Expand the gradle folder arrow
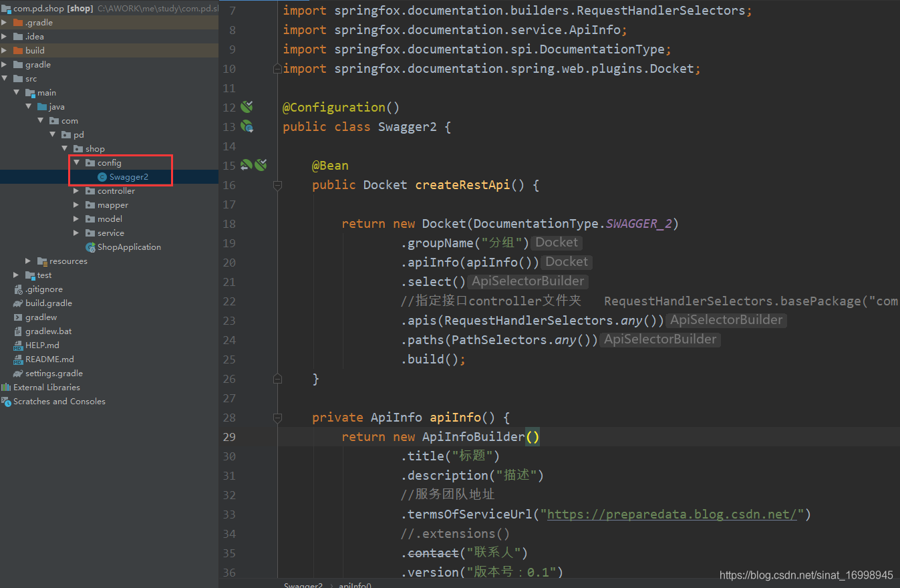This screenshot has width=900, height=588. [5, 65]
